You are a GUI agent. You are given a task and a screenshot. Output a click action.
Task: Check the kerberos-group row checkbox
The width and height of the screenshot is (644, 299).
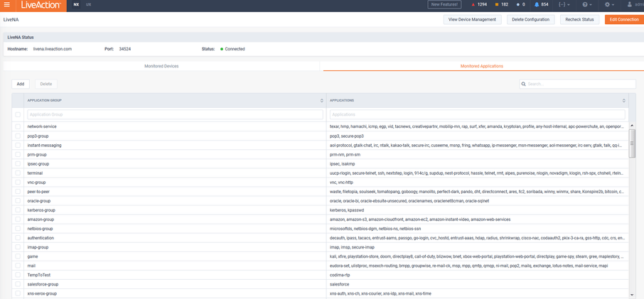click(18, 210)
